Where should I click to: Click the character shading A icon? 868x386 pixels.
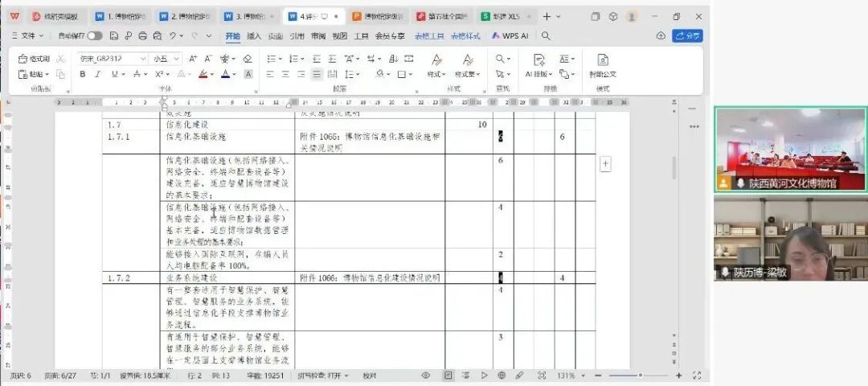248,74
